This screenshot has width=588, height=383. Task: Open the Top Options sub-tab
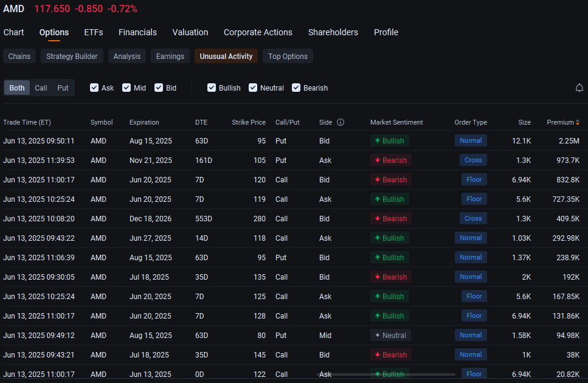288,56
